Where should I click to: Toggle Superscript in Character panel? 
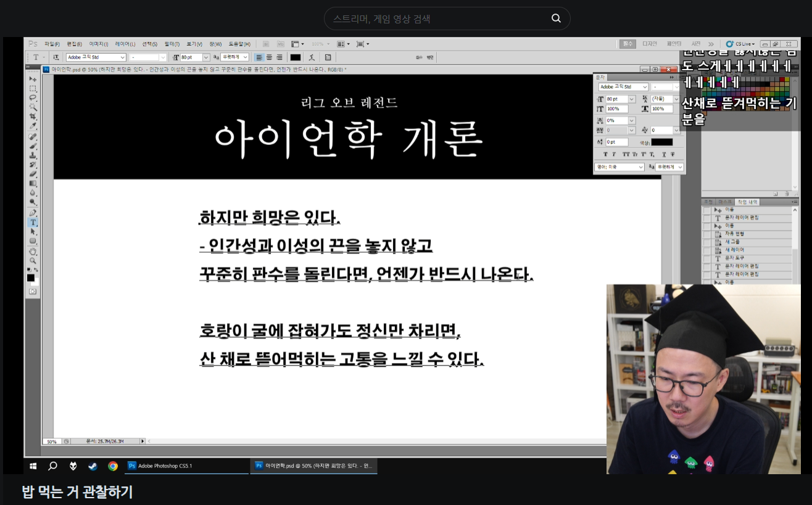[x=644, y=154]
